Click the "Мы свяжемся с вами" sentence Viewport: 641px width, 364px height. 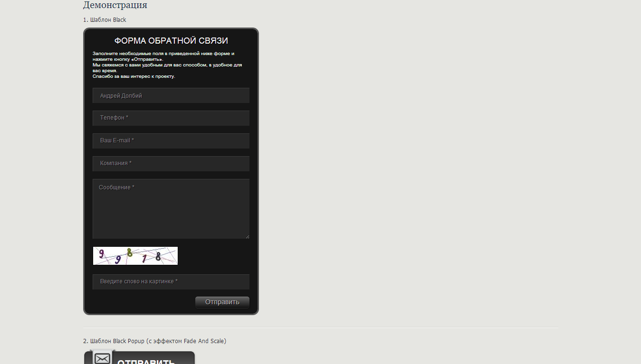167,65
